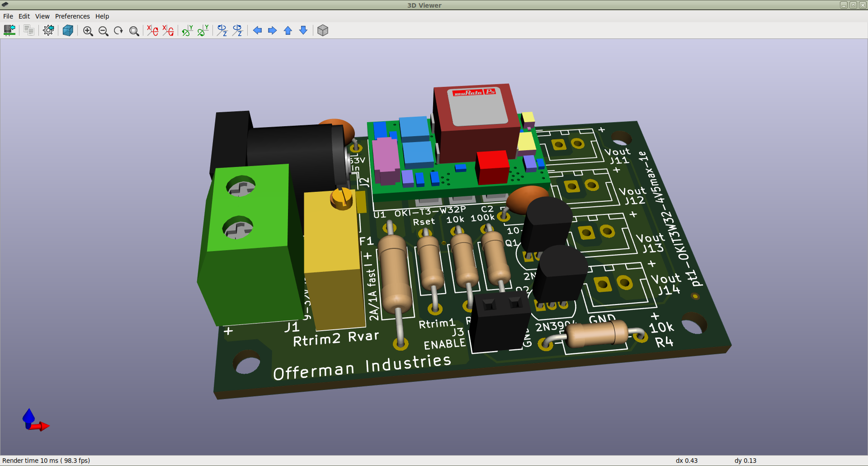This screenshot has height=466, width=868.
Task: Click the Move left arrow icon
Action: pos(257,30)
